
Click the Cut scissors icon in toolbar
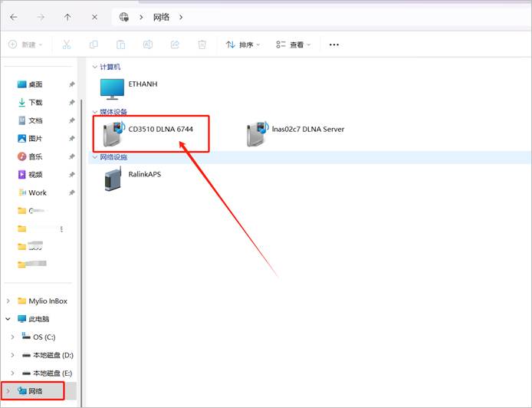pyautogui.click(x=67, y=44)
